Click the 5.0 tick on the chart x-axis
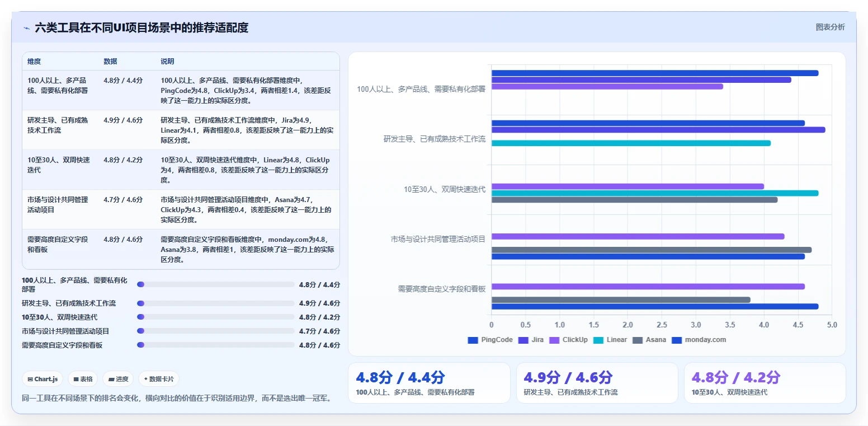The width and height of the screenshot is (868, 426). [832, 325]
